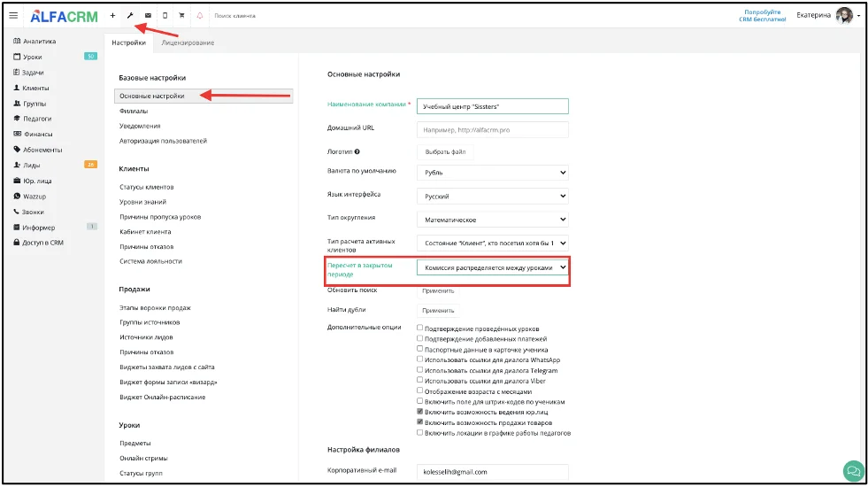Open settings via the wrench icon

coord(130,16)
